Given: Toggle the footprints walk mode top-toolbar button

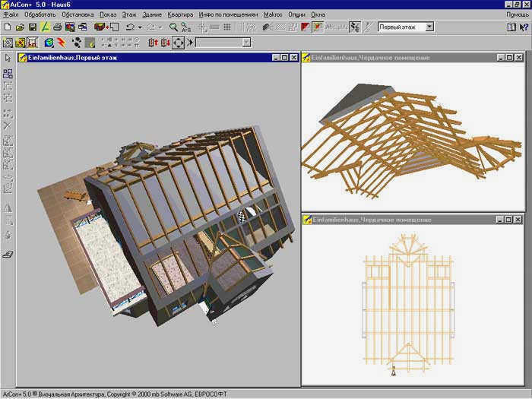Looking at the screenshot, I should point(355,27).
